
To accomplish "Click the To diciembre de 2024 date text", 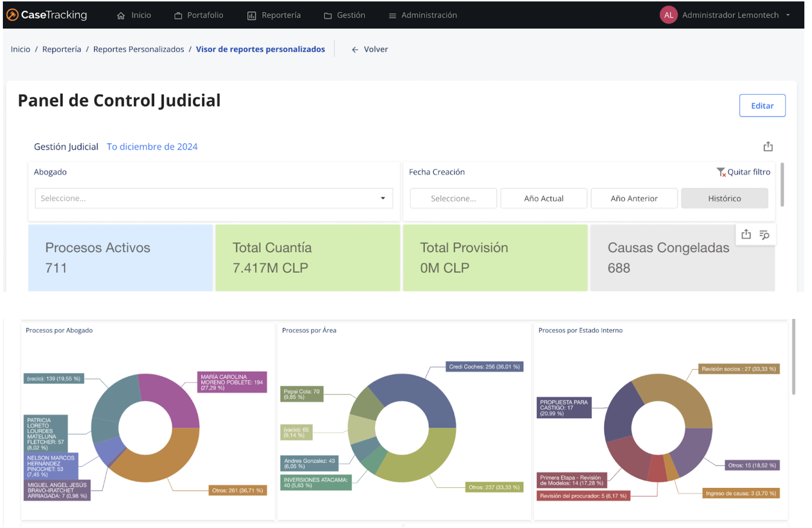I will pyautogui.click(x=152, y=147).
